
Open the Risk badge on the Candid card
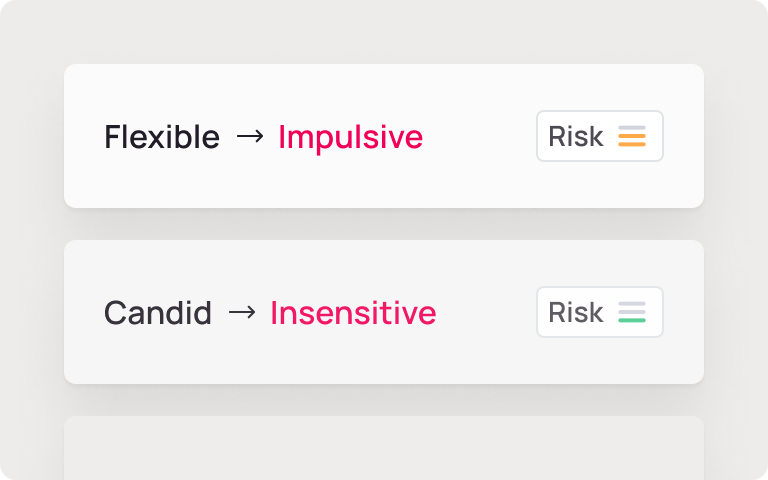coord(600,312)
